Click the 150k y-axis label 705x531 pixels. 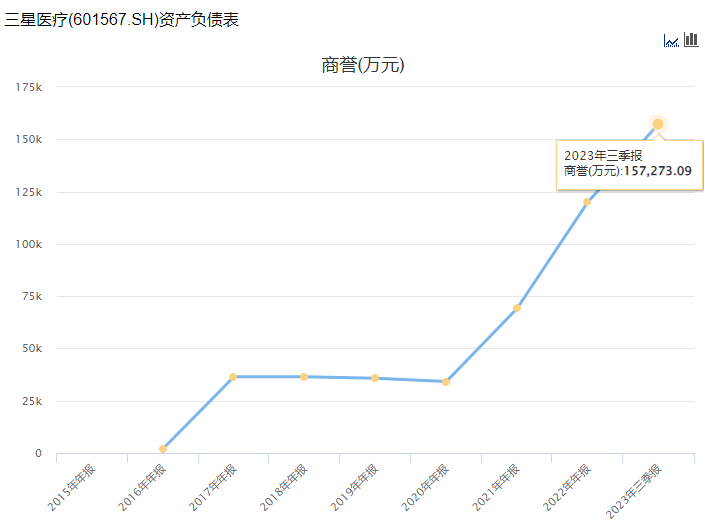tap(29, 139)
